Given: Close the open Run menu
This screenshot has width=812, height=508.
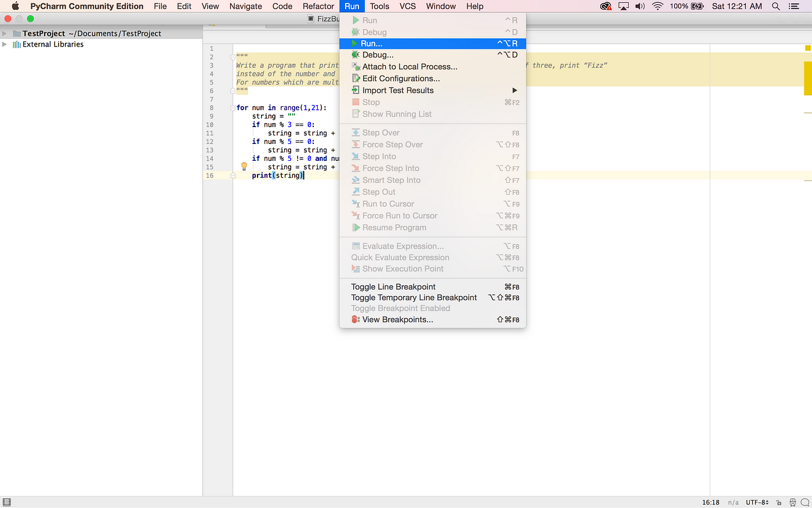Looking at the screenshot, I should [x=352, y=6].
